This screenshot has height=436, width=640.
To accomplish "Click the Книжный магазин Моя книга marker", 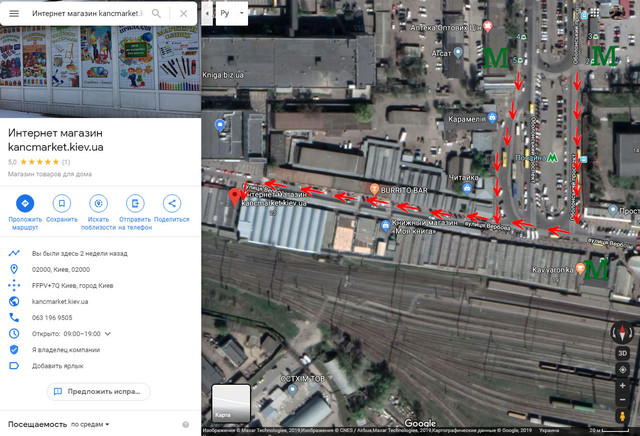I will (x=385, y=225).
